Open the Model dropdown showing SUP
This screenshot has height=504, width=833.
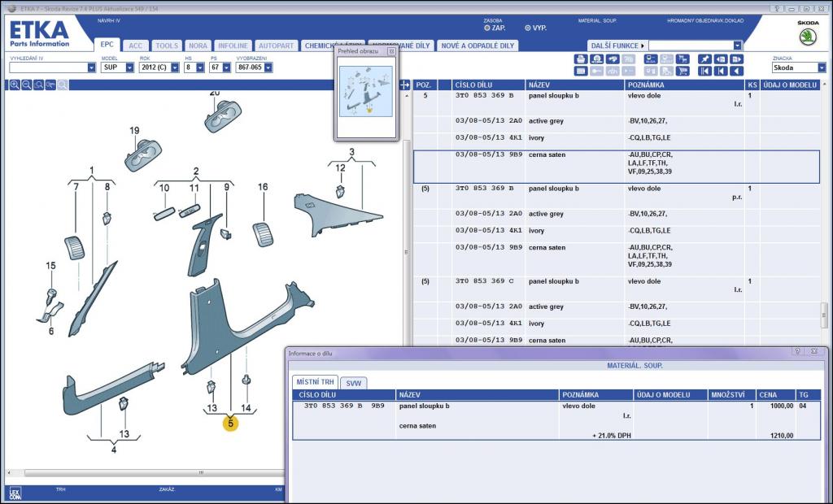129,68
